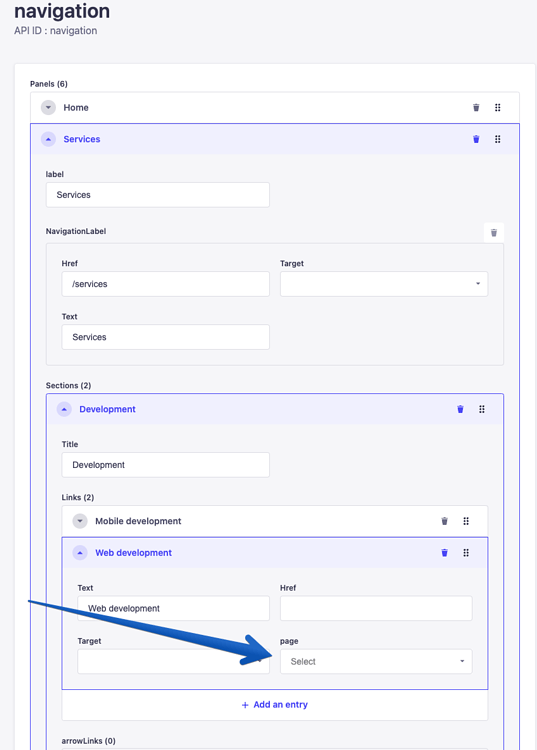This screenshot has height=750, width=537.
Task: Click the arrowLinks (0) label
Action: tap(88, 740)
